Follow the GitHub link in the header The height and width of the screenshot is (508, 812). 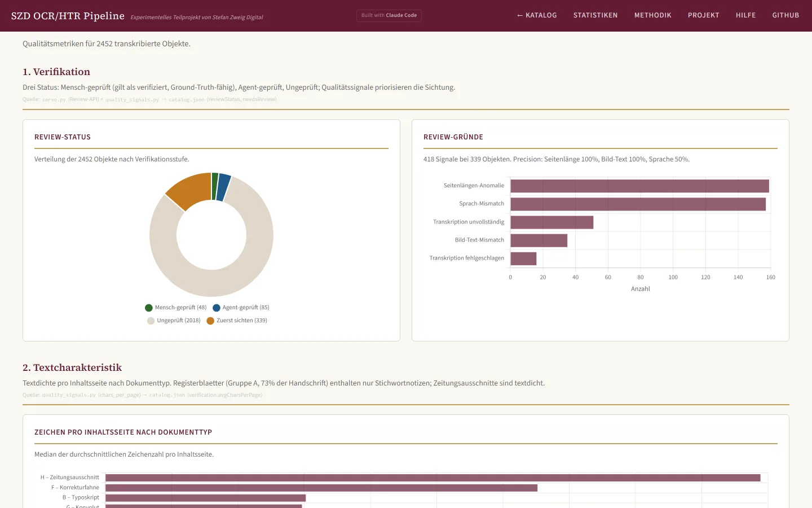[x=785, y=15]
